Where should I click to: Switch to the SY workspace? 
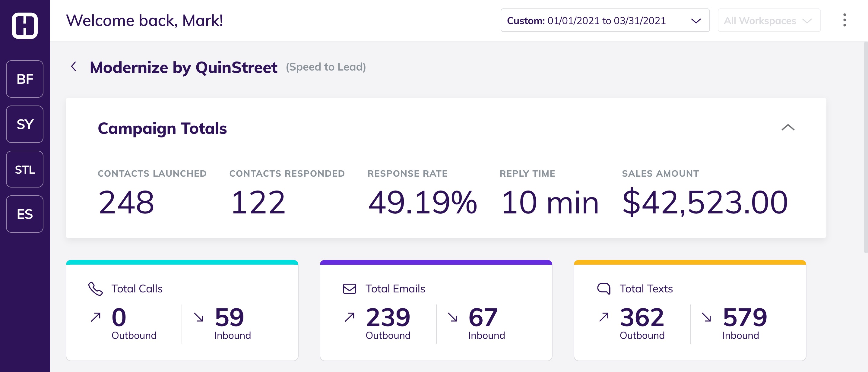pos(25,124)
